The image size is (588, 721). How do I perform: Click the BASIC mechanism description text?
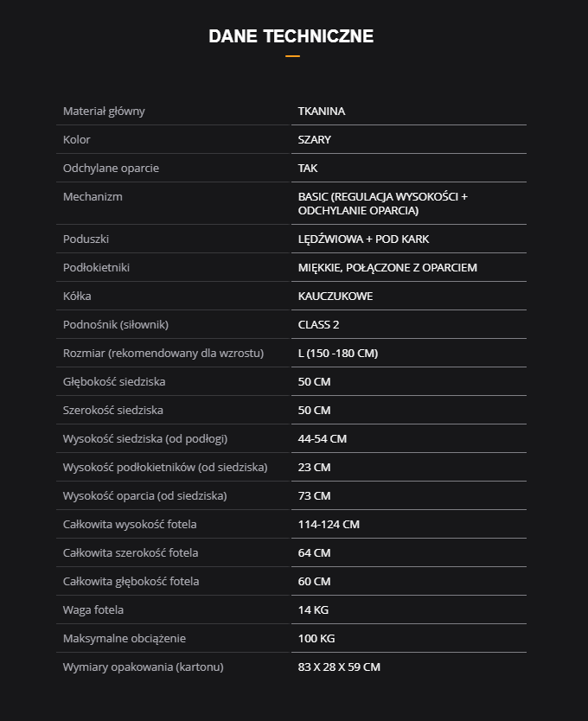(382, 204)
